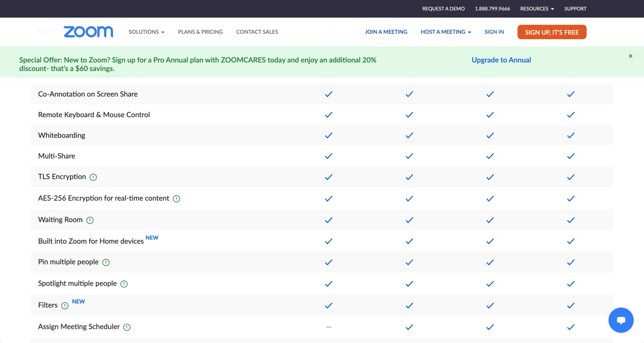This screenshot has height=343, width=644.
Task: Open the Contact Sales page
Action: pyautogui.click(x=257, y=32)
